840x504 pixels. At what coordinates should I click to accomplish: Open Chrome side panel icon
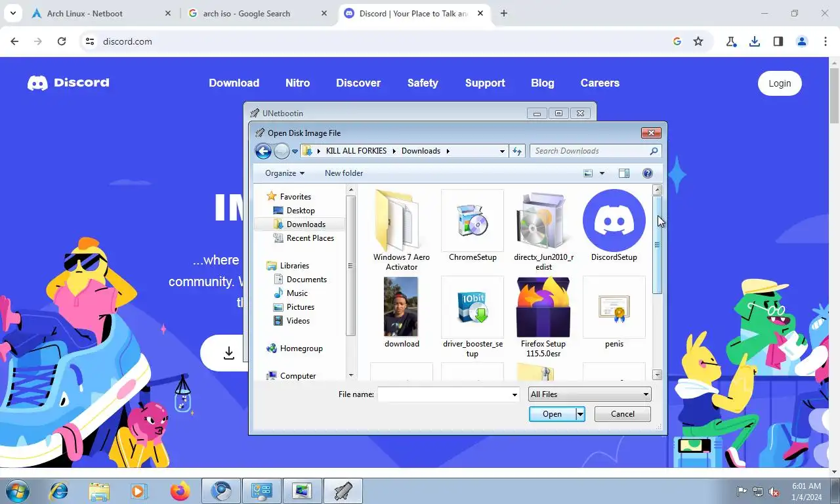778,41
